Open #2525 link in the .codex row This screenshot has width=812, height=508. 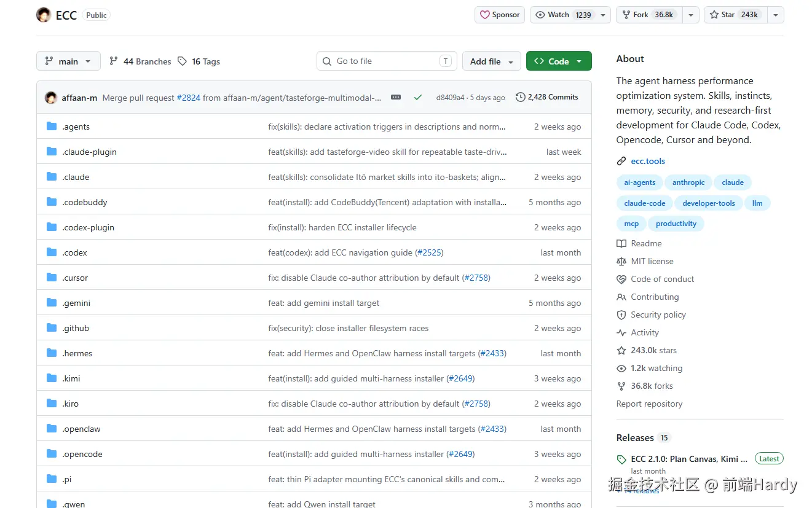click(x=429, y=252)
